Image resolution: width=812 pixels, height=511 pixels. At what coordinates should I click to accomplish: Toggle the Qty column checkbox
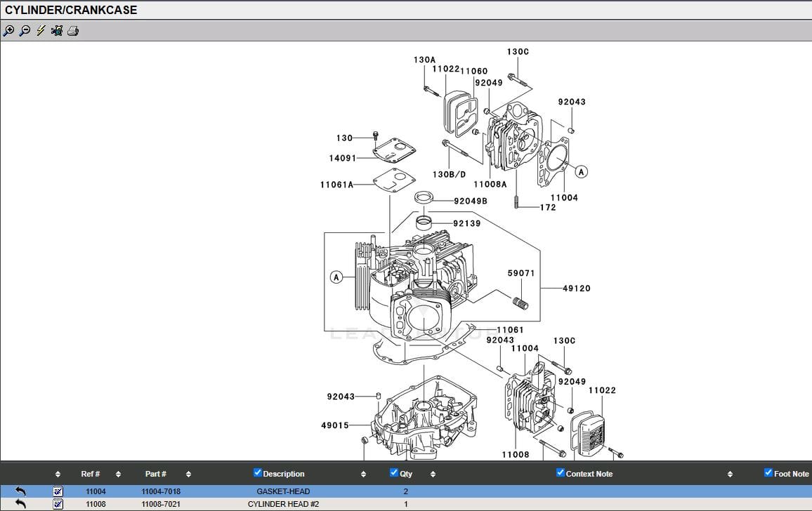coord(394,473)
